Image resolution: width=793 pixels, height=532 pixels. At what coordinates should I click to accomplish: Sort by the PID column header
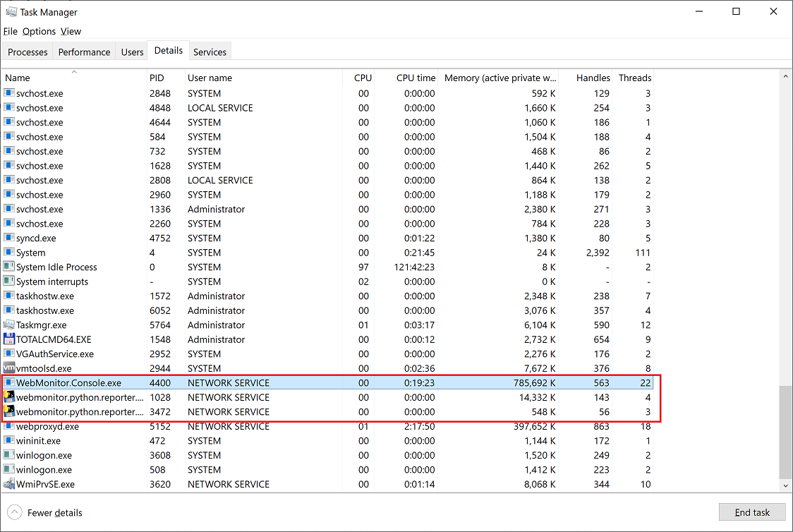pos(165,78)
